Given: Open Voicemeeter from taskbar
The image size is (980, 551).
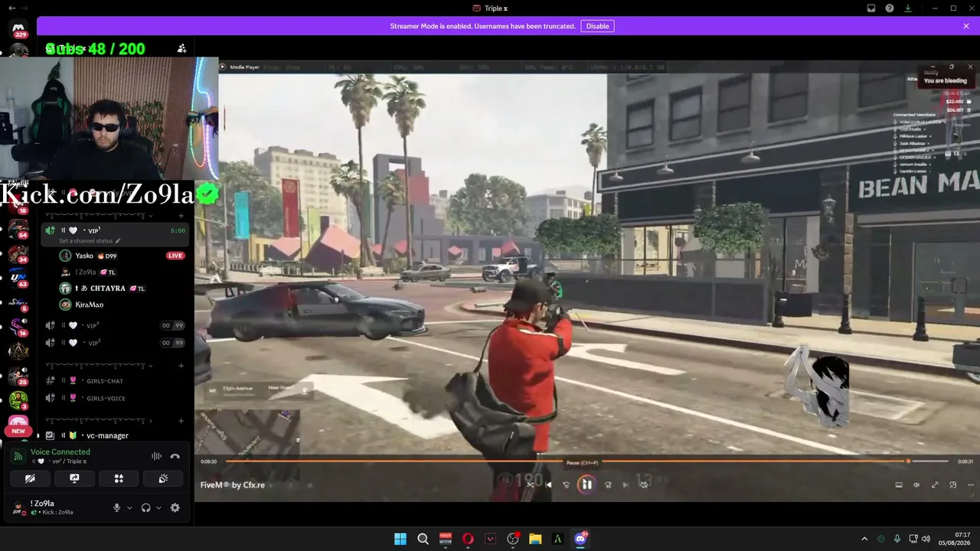Looking at the screenshot, I should [446, 539].
